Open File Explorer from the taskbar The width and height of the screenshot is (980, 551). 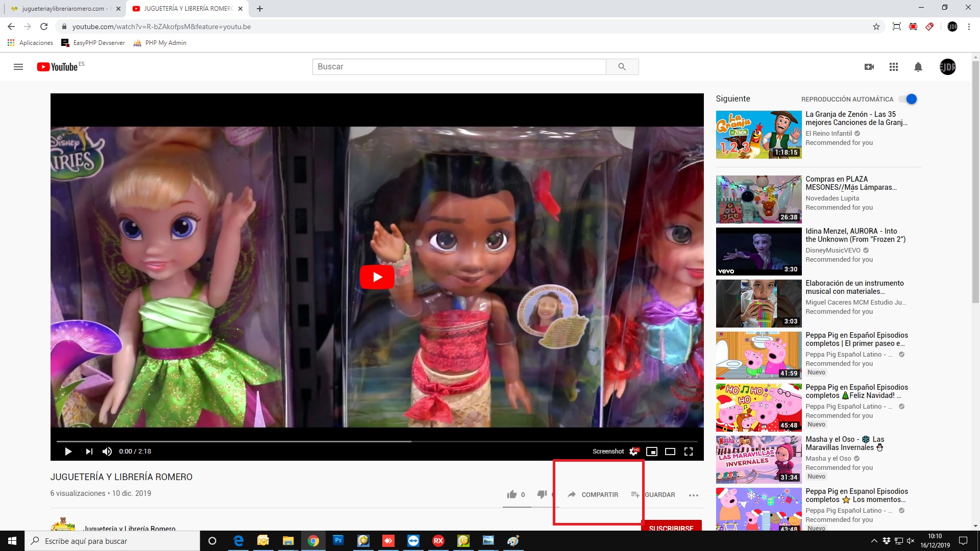tap(288, 541)
